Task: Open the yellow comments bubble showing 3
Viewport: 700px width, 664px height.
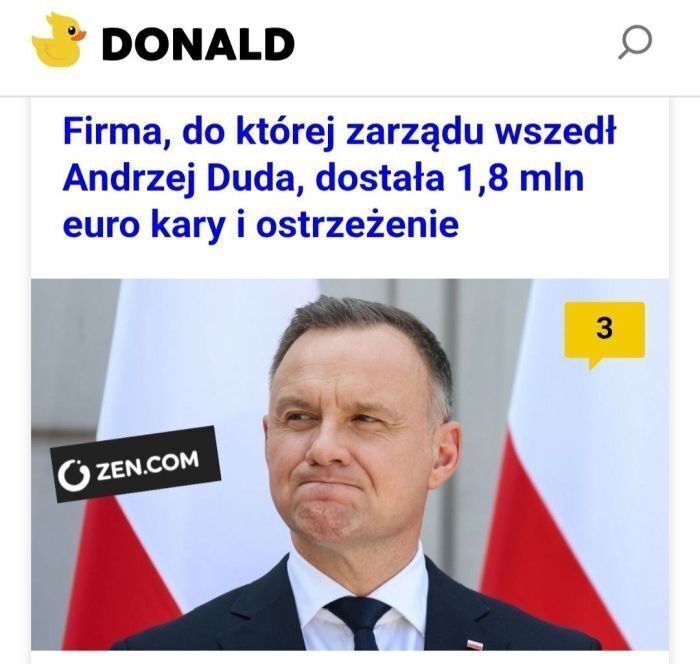Action: (604, 334)
